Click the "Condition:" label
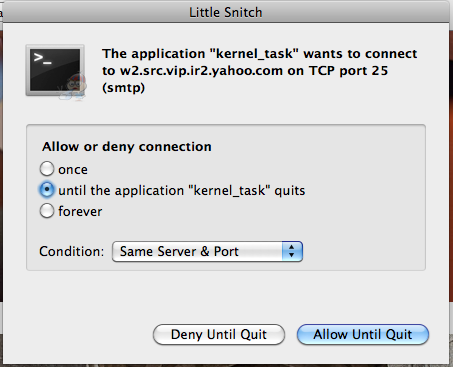 pyautogui.click(x=72, y=251)
